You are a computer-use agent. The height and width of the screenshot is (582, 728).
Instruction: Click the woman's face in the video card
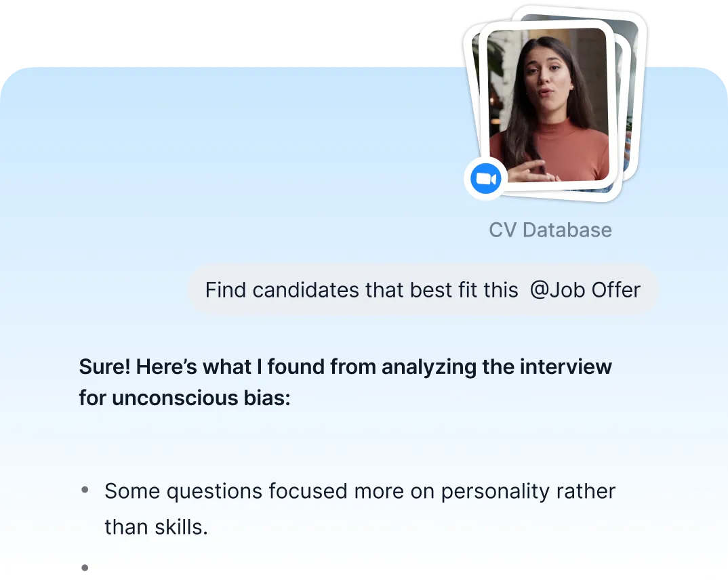point(546,77)
